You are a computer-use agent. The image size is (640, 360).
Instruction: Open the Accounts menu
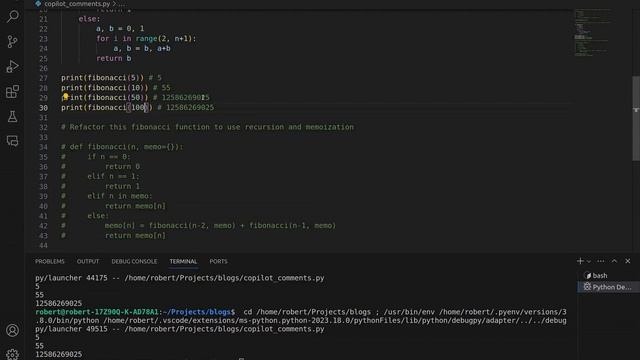pos(13,330)
